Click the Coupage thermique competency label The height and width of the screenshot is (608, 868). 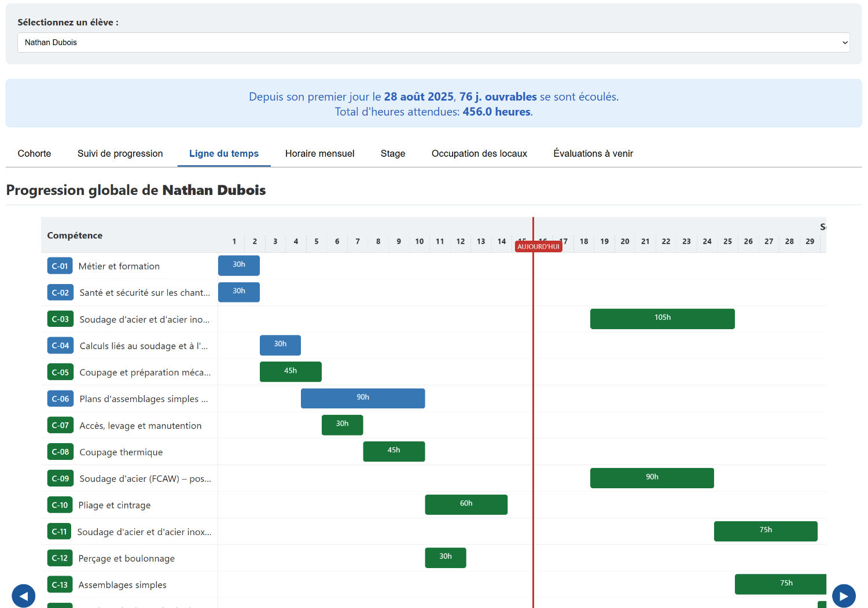click(x=121, y=452)
